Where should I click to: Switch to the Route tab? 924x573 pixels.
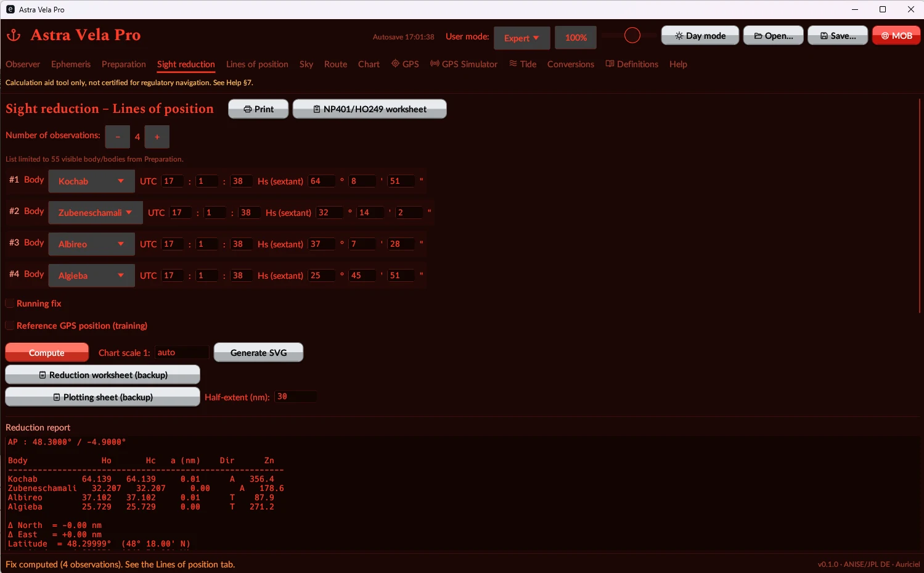pyautogui.click(x=336, y=64)
